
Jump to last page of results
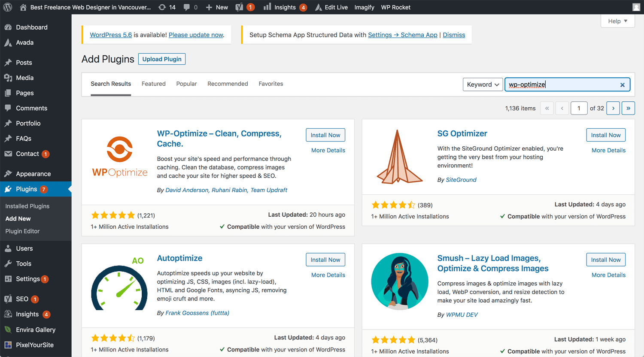coord(628,108)
